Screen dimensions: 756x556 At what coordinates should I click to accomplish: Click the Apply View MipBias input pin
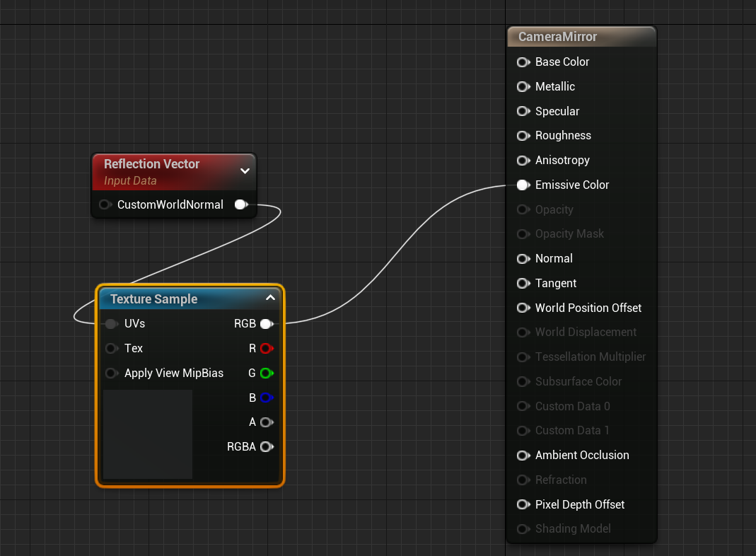pyautogui.click(x=112, y=373)
